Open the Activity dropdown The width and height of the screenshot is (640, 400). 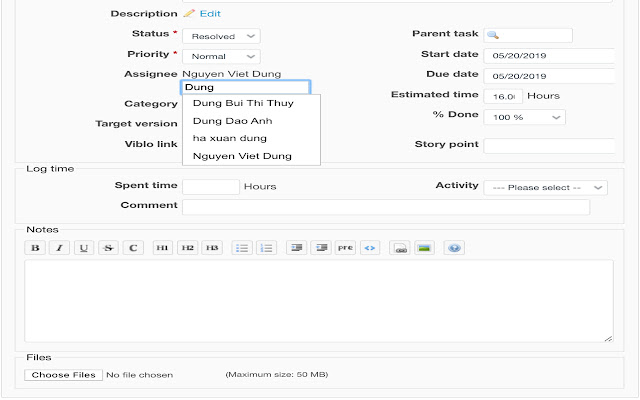click(545, 188)
